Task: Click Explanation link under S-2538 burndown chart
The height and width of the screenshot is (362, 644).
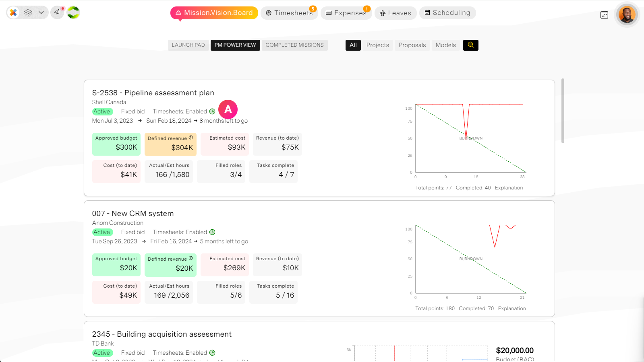Action: 509,188
